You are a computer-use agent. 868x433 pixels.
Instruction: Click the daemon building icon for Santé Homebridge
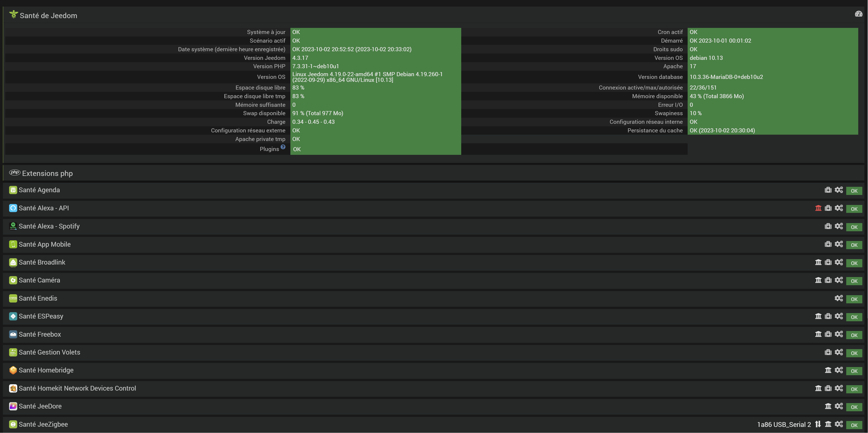click(828, 370)
